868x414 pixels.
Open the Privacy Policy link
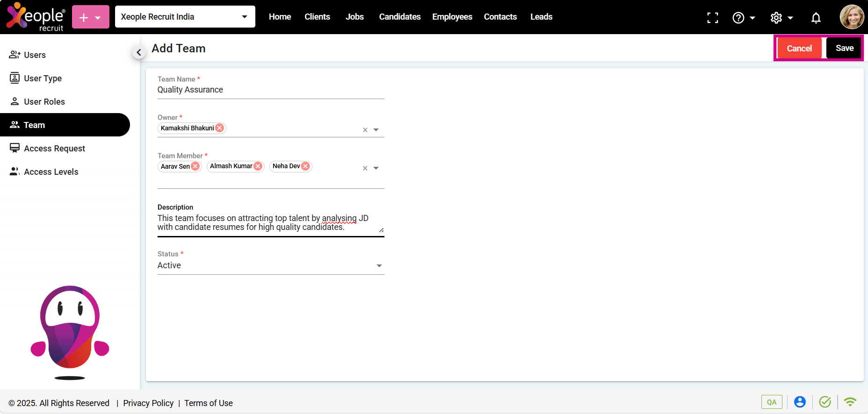tap(148, 403)
